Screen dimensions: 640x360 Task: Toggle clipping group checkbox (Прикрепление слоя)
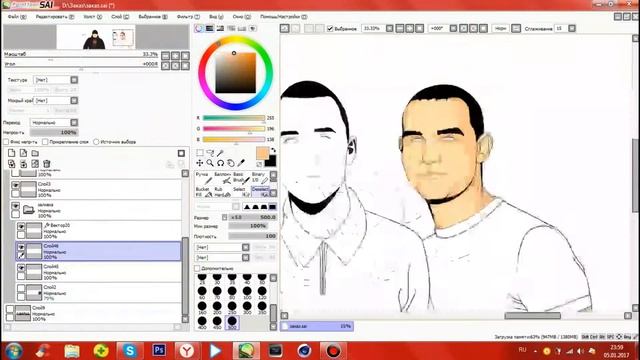(x=45, y=142)
